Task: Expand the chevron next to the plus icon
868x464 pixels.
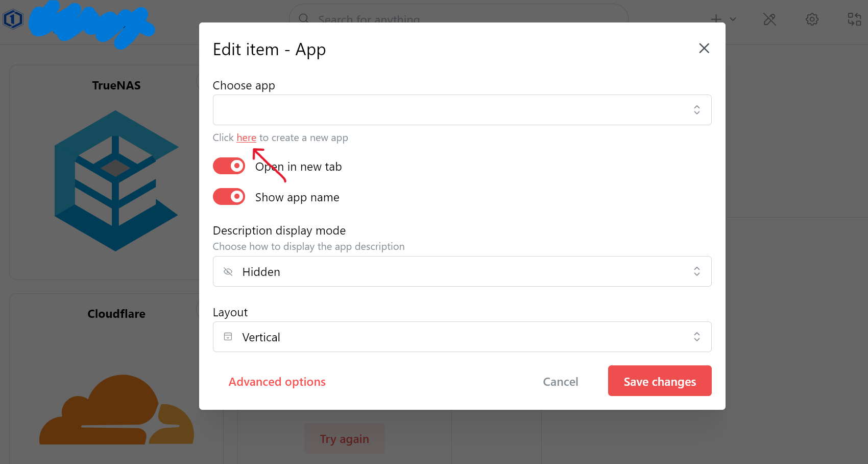Action: click(x=733, y=19)
